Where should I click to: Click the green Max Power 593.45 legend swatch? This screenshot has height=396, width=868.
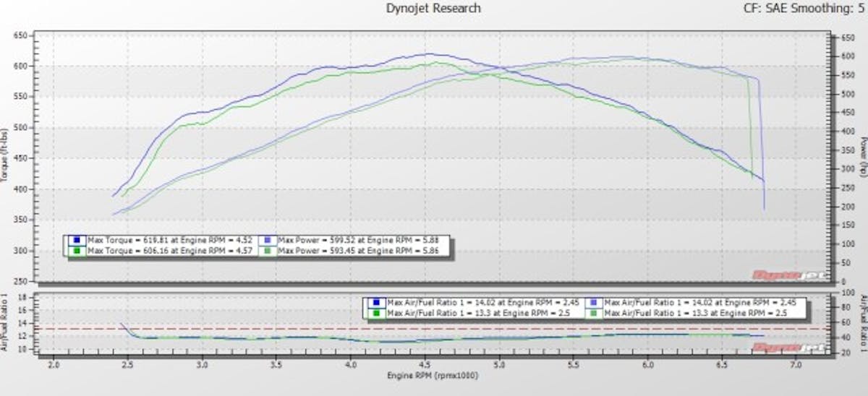pyautogui.click(x=268, y=250)
